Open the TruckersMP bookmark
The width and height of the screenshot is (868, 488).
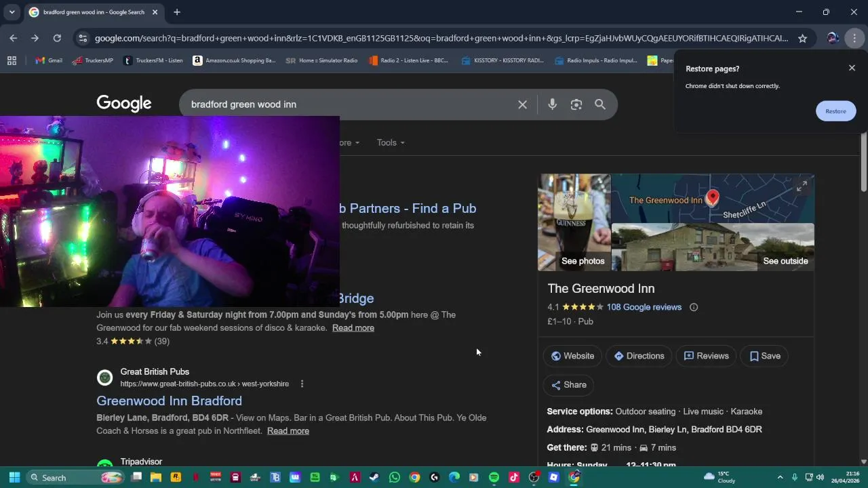(x=92, y=60)
